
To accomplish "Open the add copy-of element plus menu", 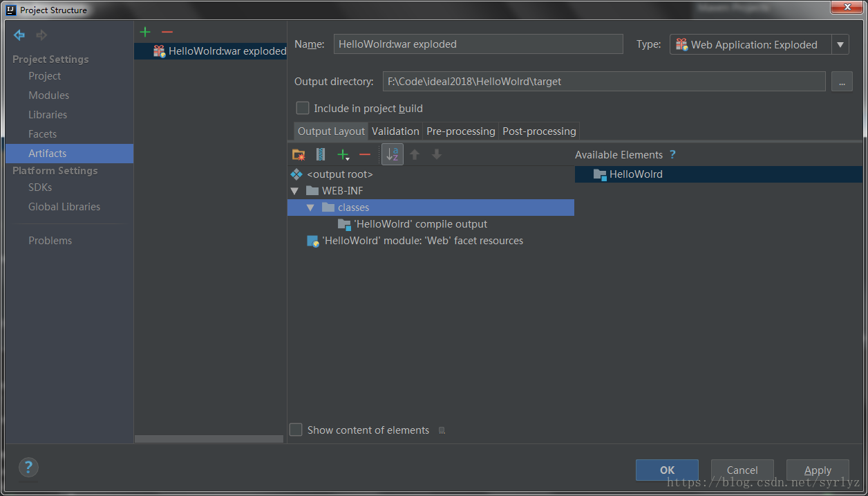I will [x=343, y=154].
